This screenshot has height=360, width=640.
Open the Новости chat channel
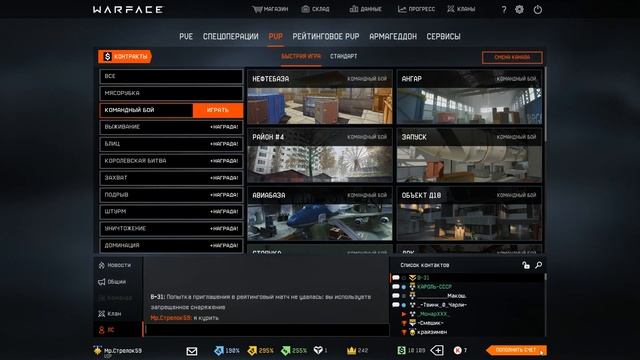(x=115, y=265)
